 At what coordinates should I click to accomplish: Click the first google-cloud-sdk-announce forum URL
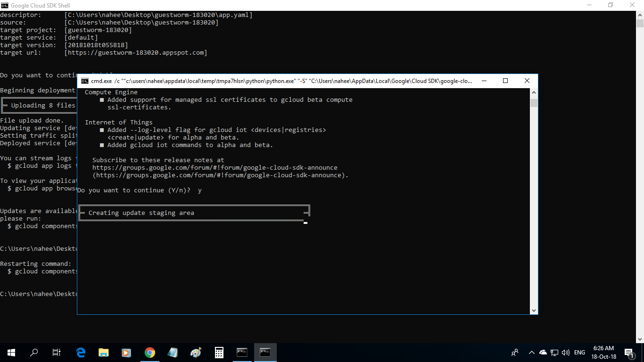215,168
